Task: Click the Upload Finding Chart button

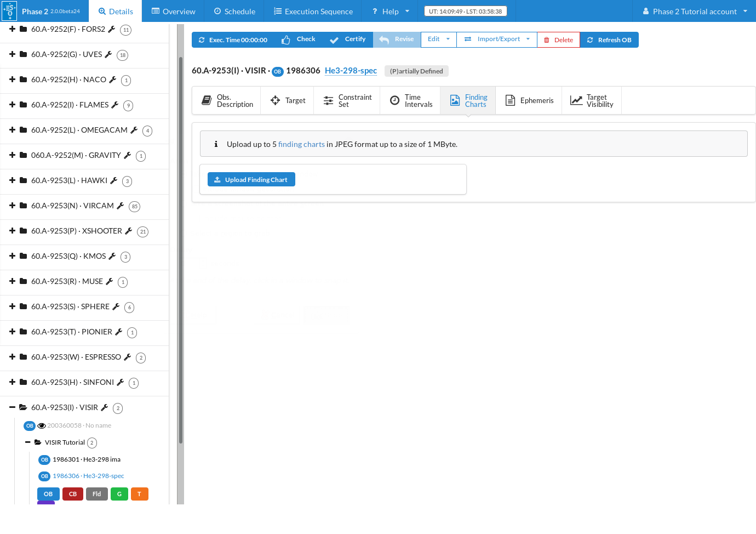Action: coord(251,180)
